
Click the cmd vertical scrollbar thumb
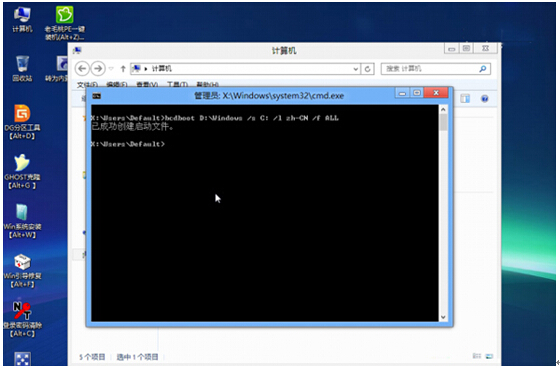(443, 122)
